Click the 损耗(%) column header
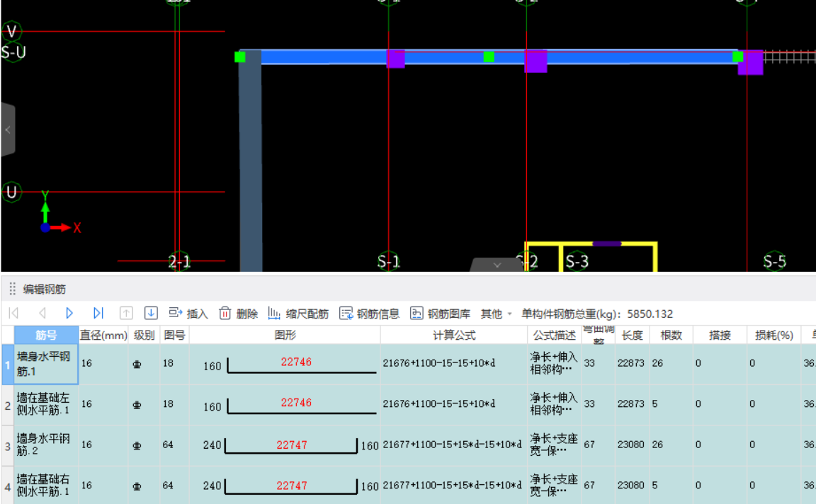The image size is (816, 504). coord(773,336)
